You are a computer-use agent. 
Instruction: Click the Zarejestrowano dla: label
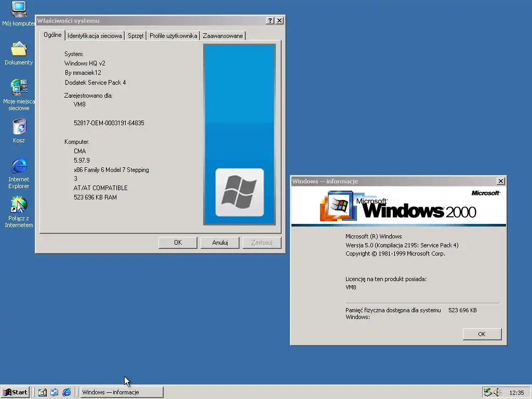[x=88, y=96]
